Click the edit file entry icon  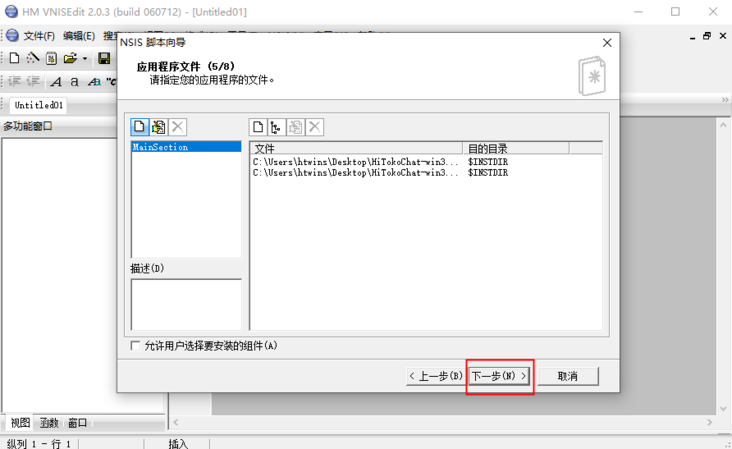[x=296, y=126]
